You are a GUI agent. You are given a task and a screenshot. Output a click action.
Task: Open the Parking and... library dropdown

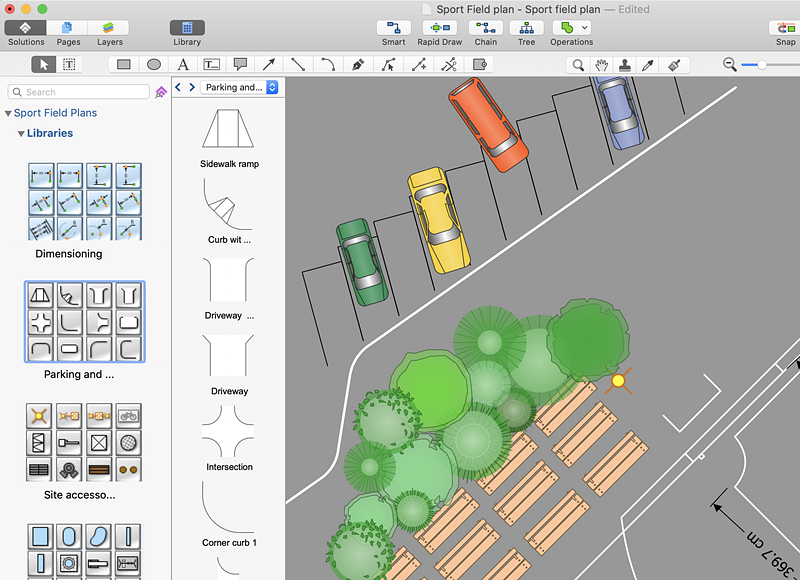[240, 88]
